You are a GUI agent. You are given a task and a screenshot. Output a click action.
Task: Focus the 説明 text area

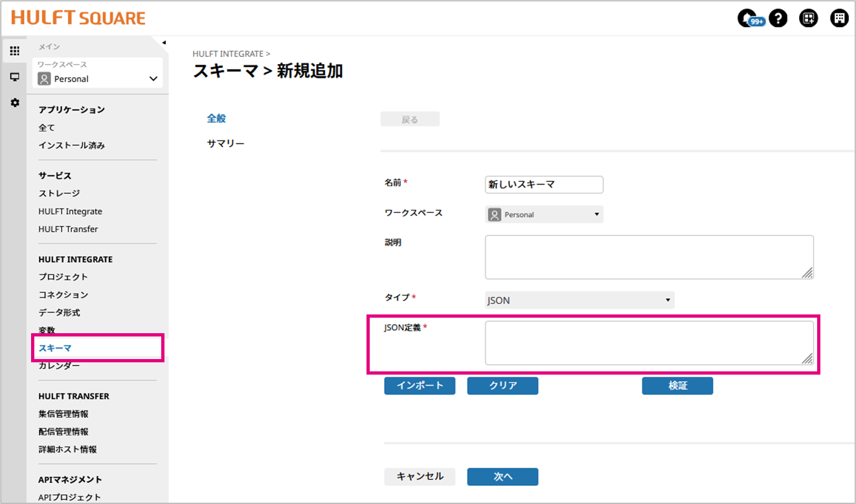649,257
